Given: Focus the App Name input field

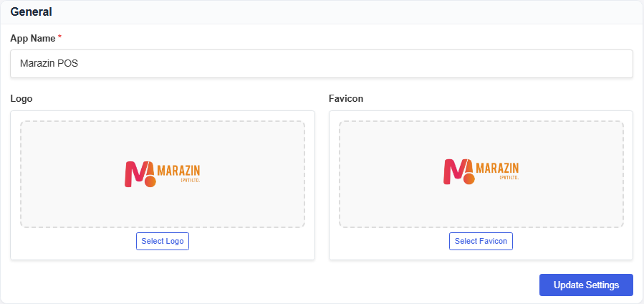Looking at the screenshot, I should (x=322, y=64).
